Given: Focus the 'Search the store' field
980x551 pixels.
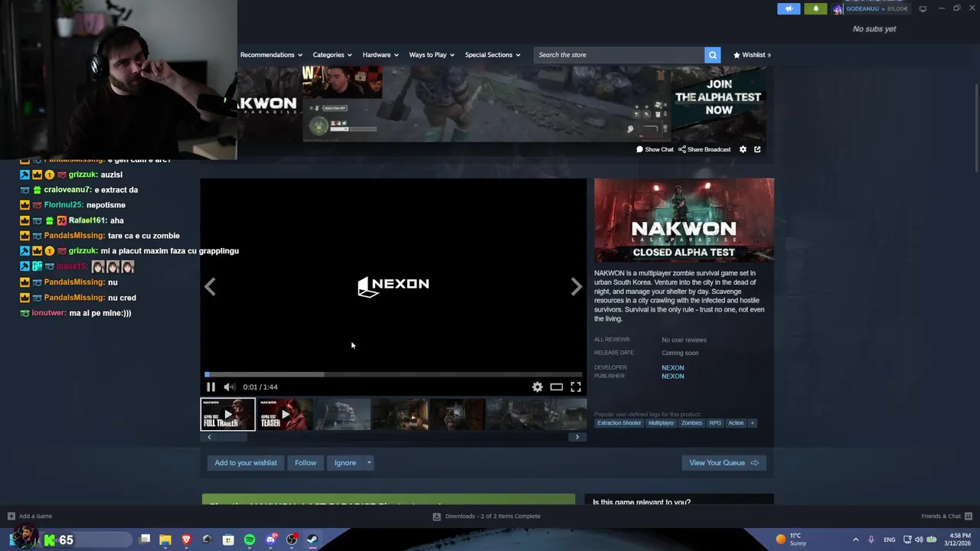Looking at the screenshot, I should pyautogui.click(x=619, y=55).
